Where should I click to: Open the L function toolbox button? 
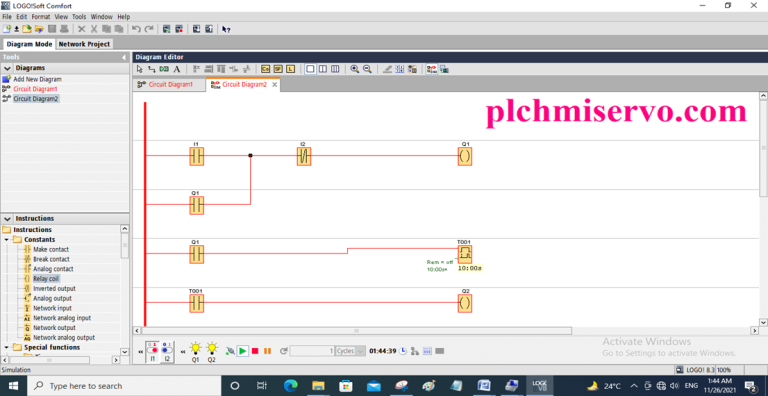coord(290,69)
